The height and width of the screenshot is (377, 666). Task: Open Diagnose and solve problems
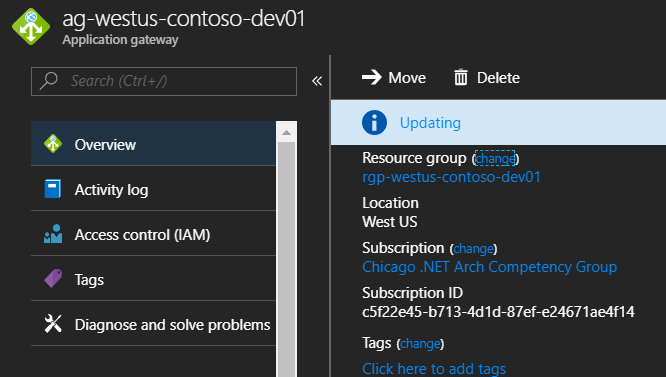coord(153,324)
